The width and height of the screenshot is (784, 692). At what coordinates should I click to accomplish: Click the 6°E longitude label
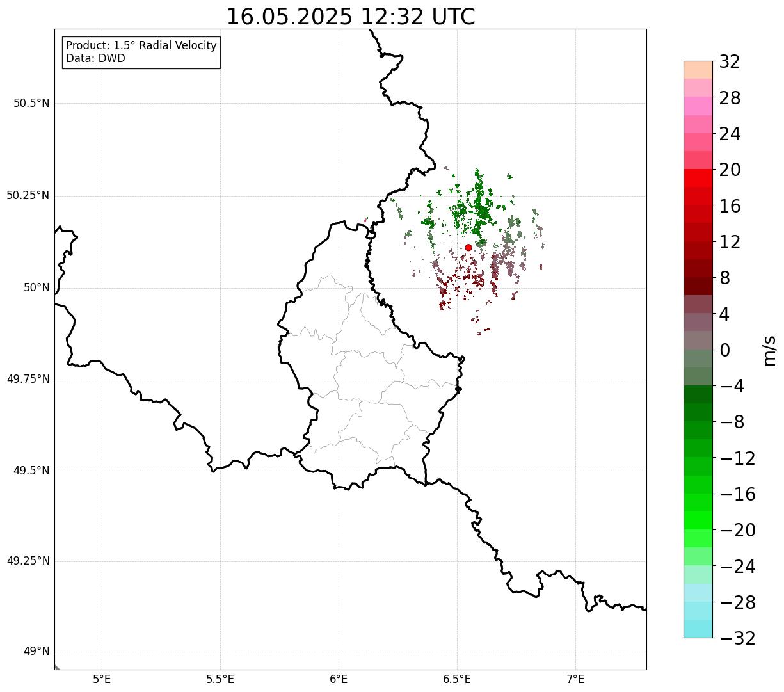pyautogui.click(x=339, y=679)
